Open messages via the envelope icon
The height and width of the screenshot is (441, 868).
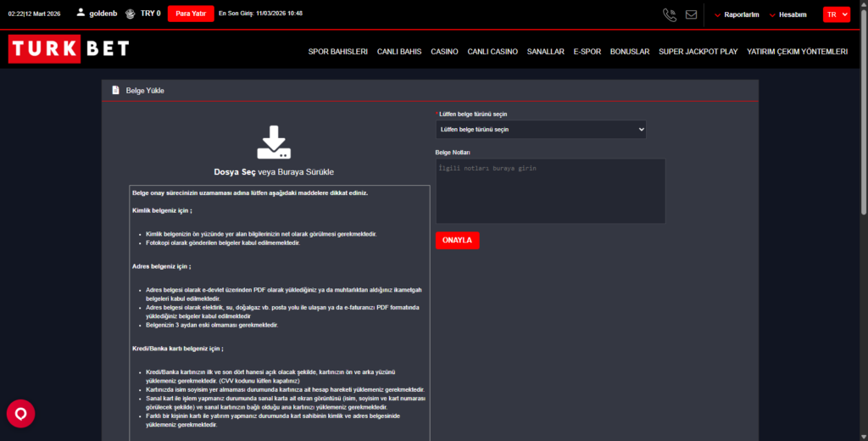coord(691,14)
